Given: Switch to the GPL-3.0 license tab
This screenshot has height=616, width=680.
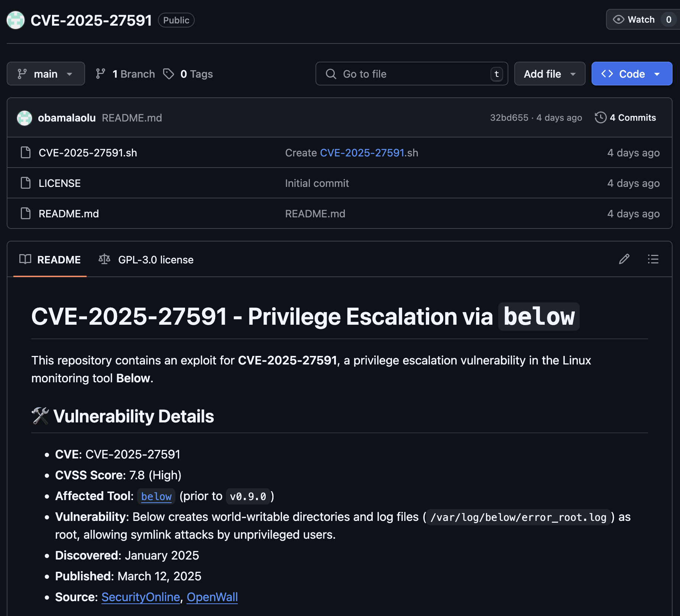Looking at the screenshot, I should [x=146, y=259].
